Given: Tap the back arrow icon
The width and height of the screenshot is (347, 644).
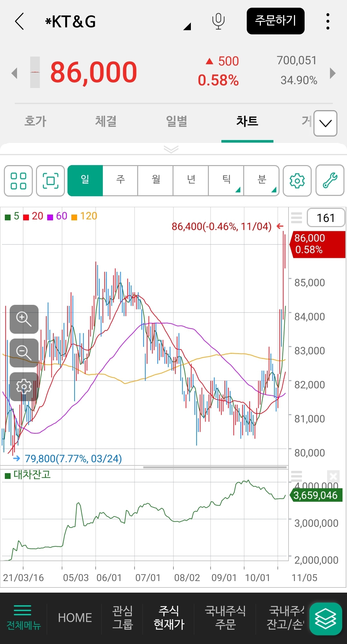Looking at the screenshot, I should pos(20,22).
